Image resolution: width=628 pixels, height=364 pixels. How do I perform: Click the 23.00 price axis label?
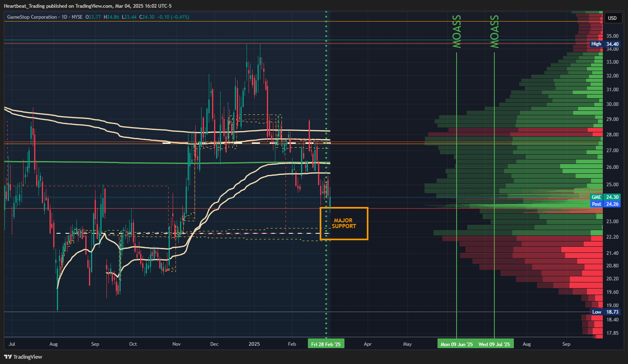[x=612, y=222]
